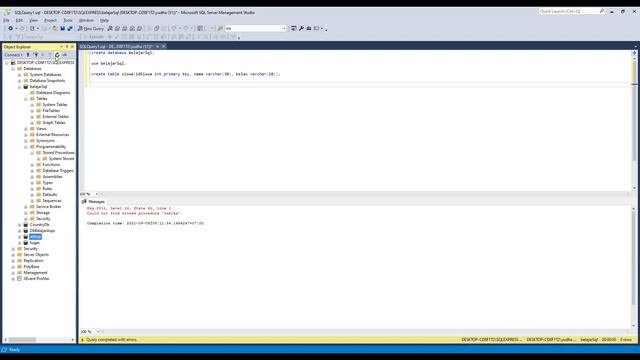Collapse the belajarSql database node
640x360 pixels.
coord(20,87)
